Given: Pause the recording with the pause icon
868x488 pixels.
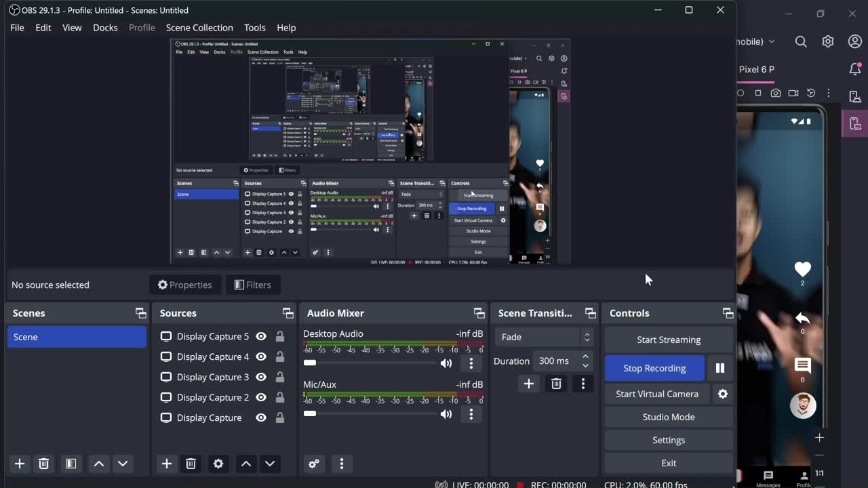Looking at the screenshot, I should tap(719, 368).
